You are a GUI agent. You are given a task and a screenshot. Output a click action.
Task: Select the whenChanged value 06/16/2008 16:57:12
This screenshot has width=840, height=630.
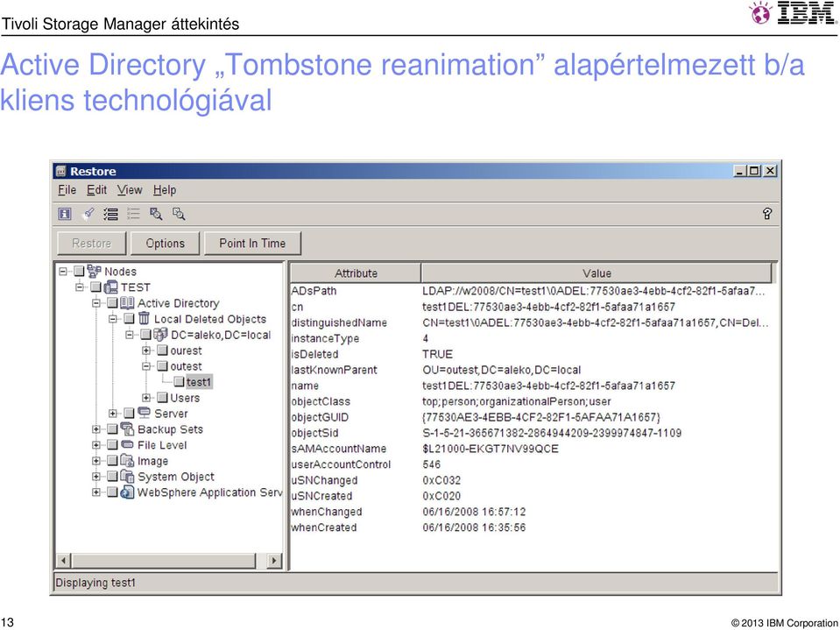(x=474, y=512)
